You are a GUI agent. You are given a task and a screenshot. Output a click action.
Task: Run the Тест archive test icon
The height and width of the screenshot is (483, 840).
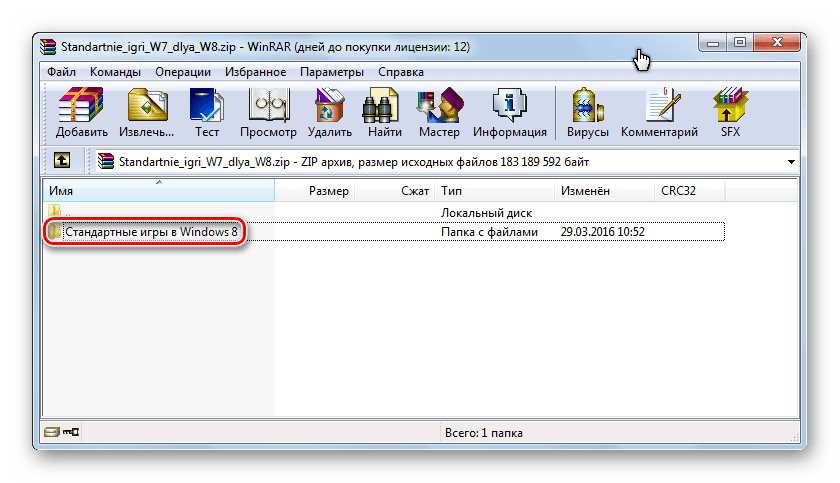coord(207,112)
